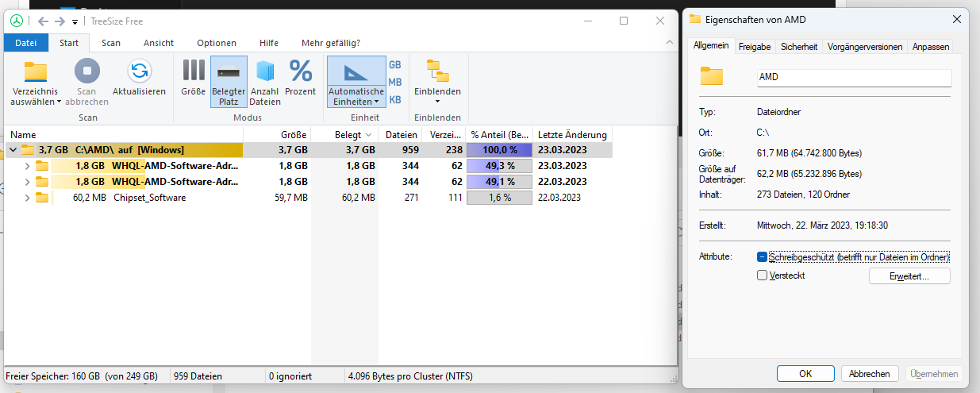Click the Automatische Einheiten ruler icon
Screen dimensions: 980x393
click(356, 71)
